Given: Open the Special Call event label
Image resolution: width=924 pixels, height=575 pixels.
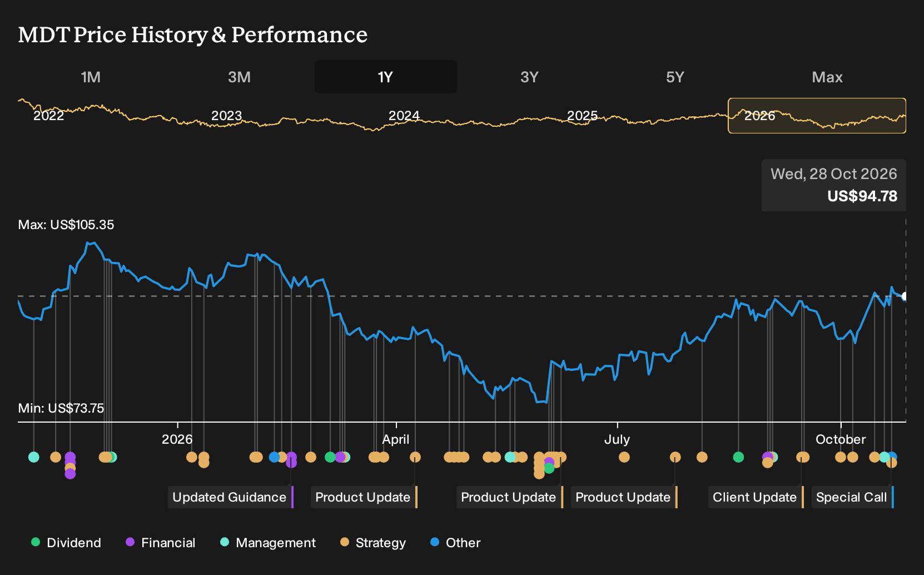Looking at the screenshot, I should tap(853, 497).
